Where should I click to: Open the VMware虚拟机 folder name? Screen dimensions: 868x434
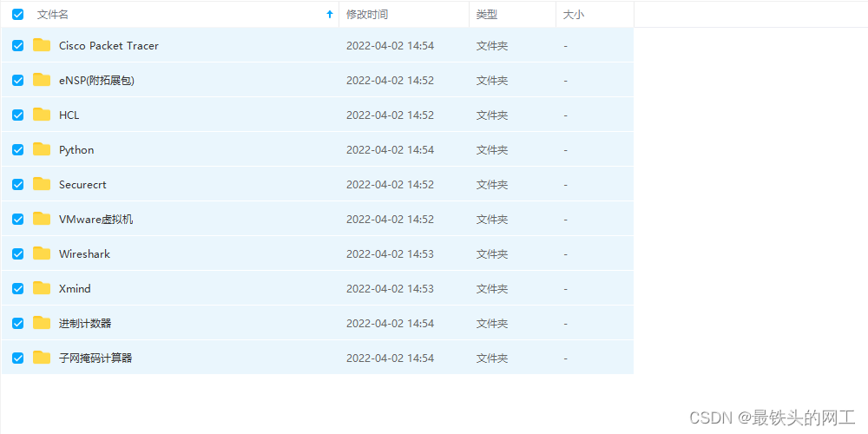pos(95,220)
